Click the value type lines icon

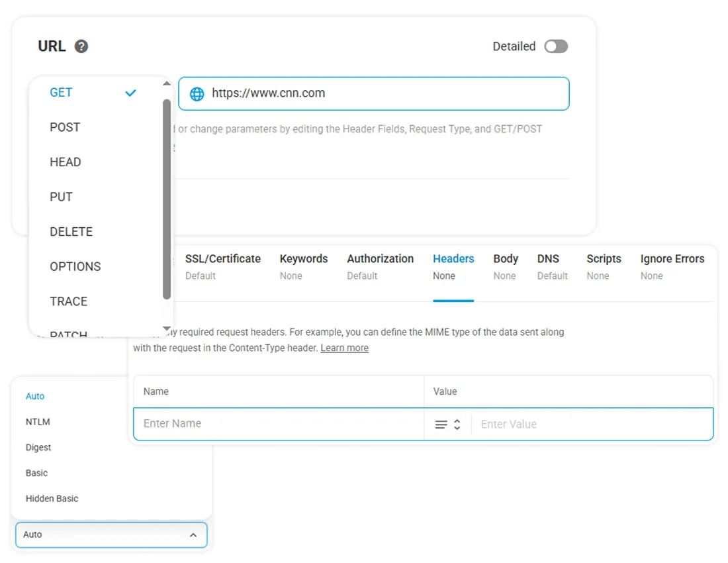coord(441,425)
